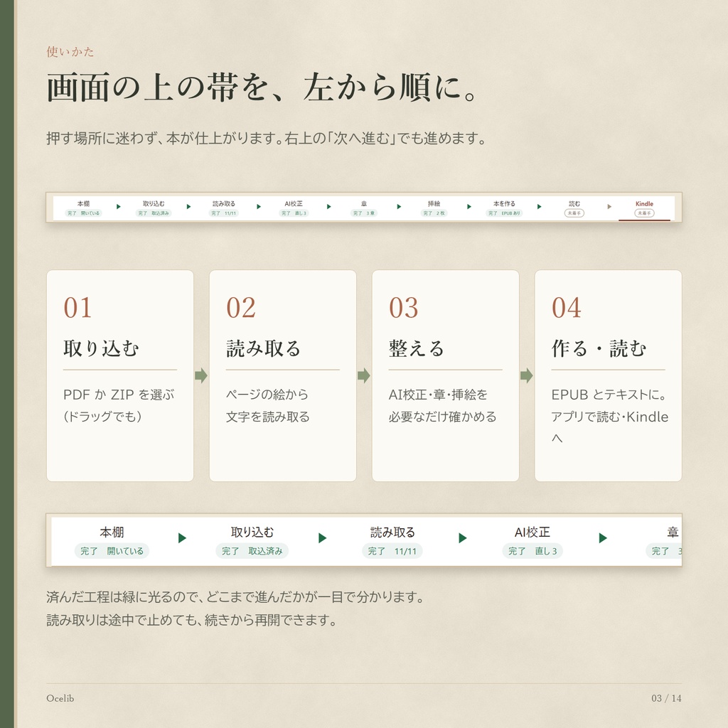The width and height of the screenshot is (728, 728).
Task: Click the 未着手 badge under 読む
Action: point(574,213)
